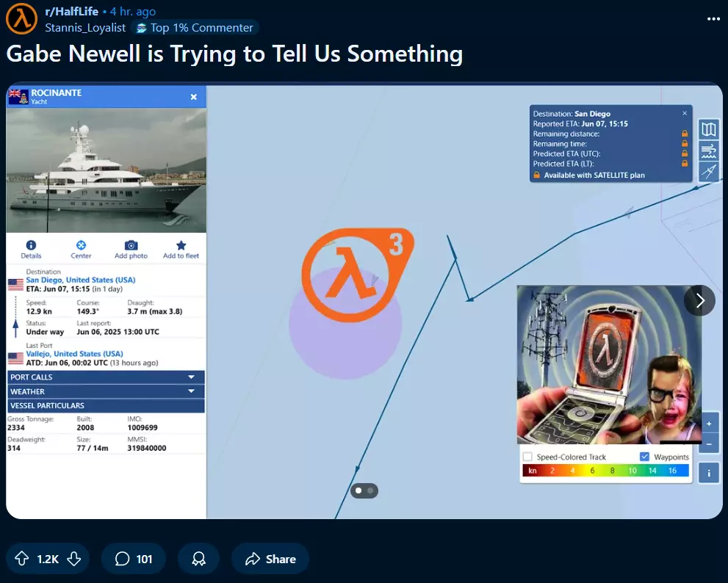Open the r/HalfLife subreddit avatar

point(21,19)
